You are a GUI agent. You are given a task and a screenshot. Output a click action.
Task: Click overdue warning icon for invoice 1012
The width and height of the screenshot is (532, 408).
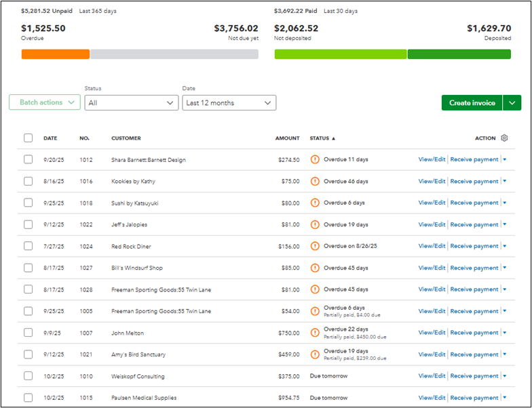coord(315,159)
